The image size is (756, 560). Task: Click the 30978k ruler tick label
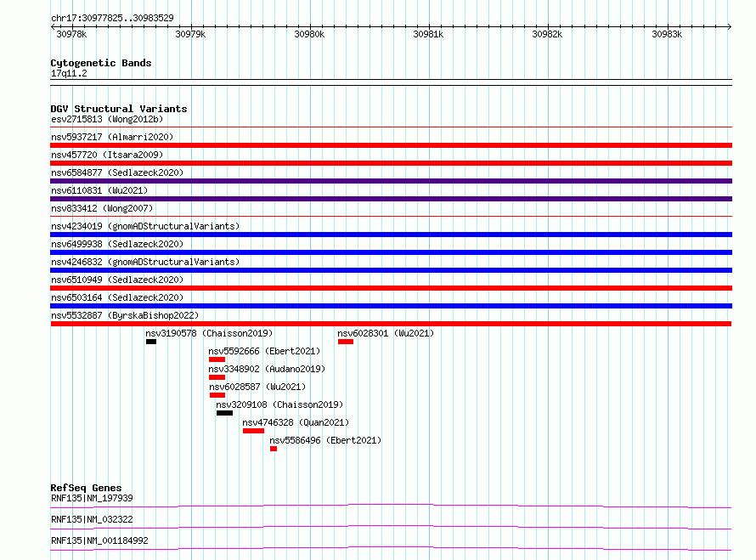(71, 34)
